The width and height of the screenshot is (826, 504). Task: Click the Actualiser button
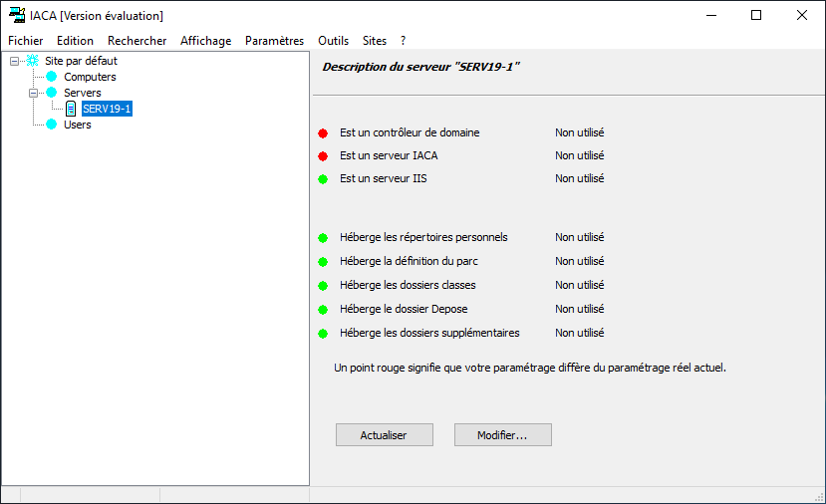point(385,435)
